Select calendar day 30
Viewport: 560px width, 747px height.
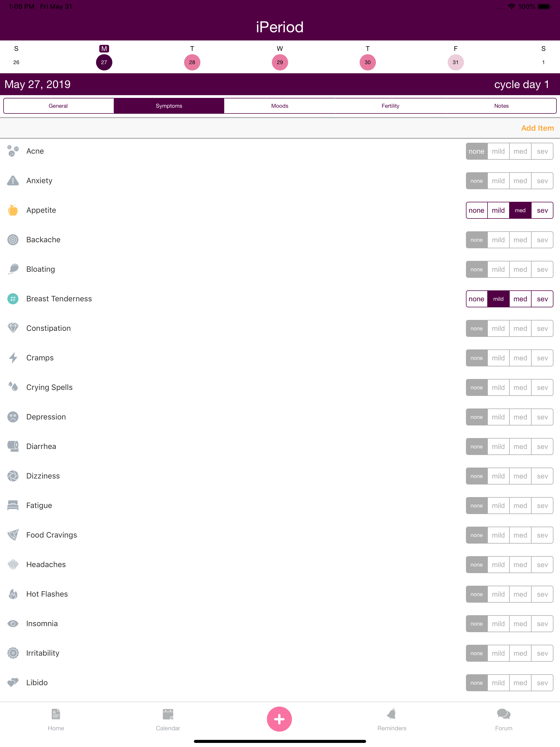click(x=367, y=62)
